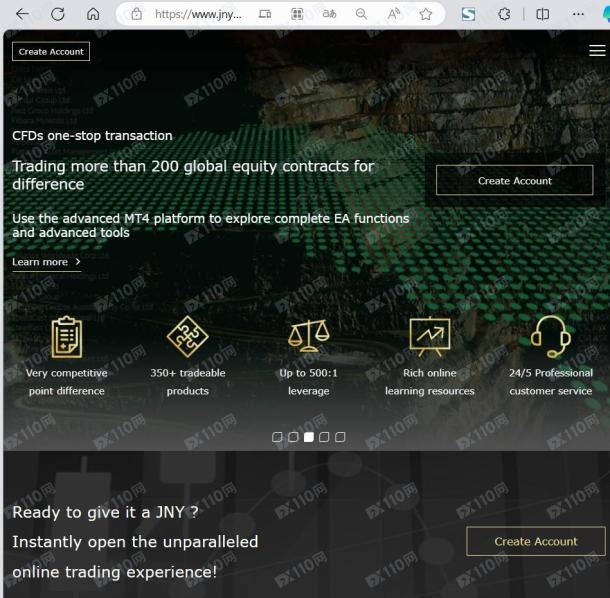Open the Extensions puzzle-piece icon
The width and height of the screenshot is (610, 598).
504,14
